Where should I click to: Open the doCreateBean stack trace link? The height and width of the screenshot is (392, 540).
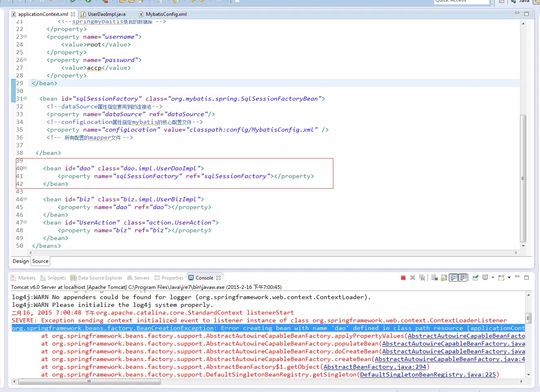click(x=454, y=352)
